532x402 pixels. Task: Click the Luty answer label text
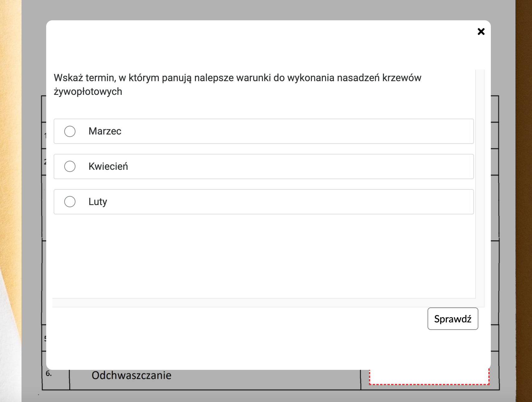(98, 202)
